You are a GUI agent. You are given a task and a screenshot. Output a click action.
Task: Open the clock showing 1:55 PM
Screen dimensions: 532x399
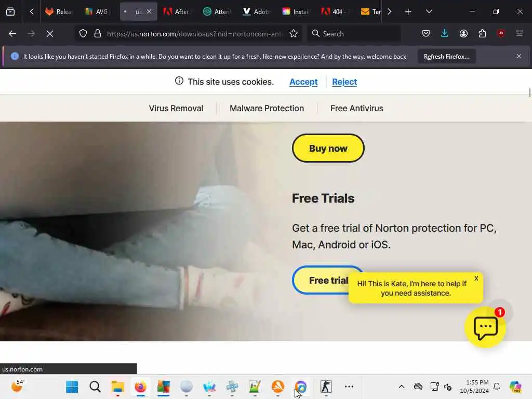[474, 387]
